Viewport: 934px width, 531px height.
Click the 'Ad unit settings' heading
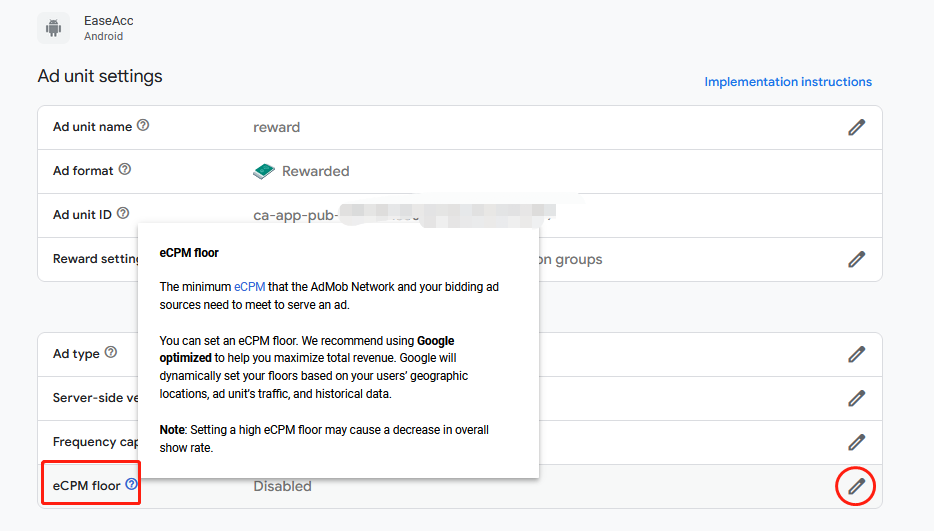[100, 76]
